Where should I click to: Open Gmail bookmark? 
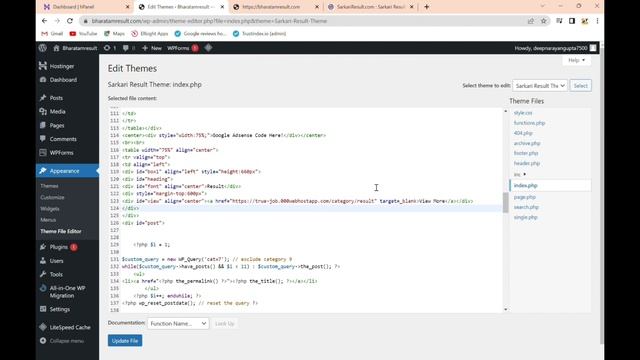point(52,34)
